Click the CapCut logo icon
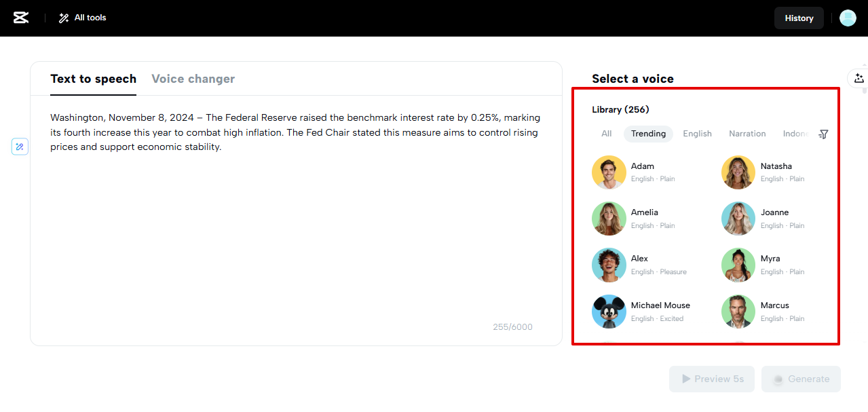 (x=21, y=18)
